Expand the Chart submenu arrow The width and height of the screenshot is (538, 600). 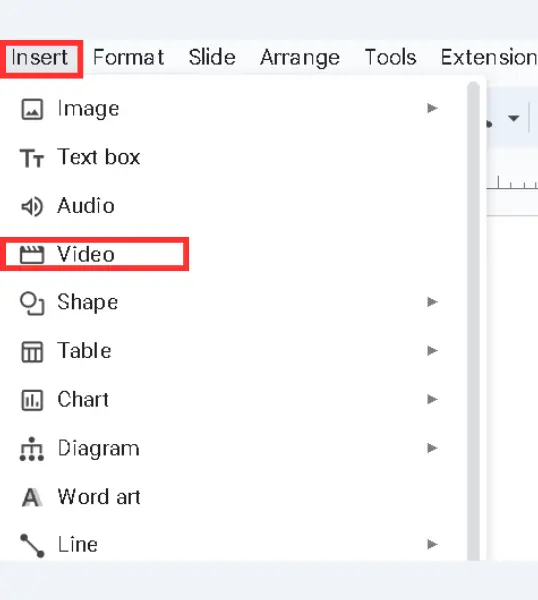tap(432, 399)
